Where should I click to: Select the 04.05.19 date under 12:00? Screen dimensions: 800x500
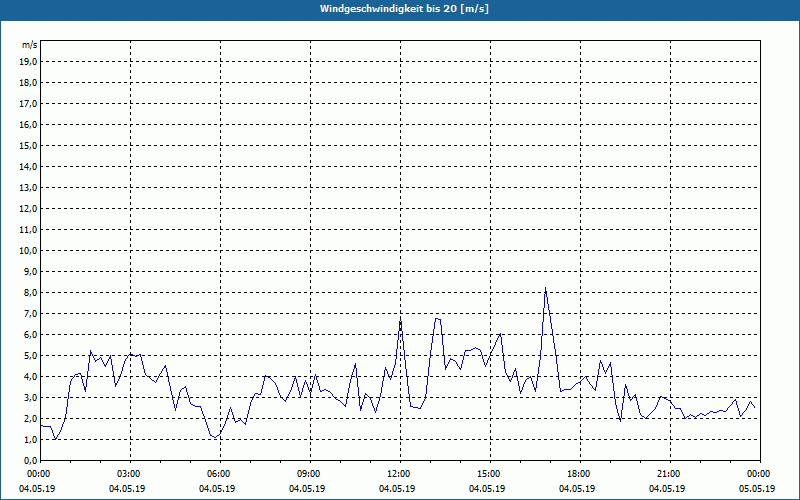pyautogui.click(x=397, y=489)
